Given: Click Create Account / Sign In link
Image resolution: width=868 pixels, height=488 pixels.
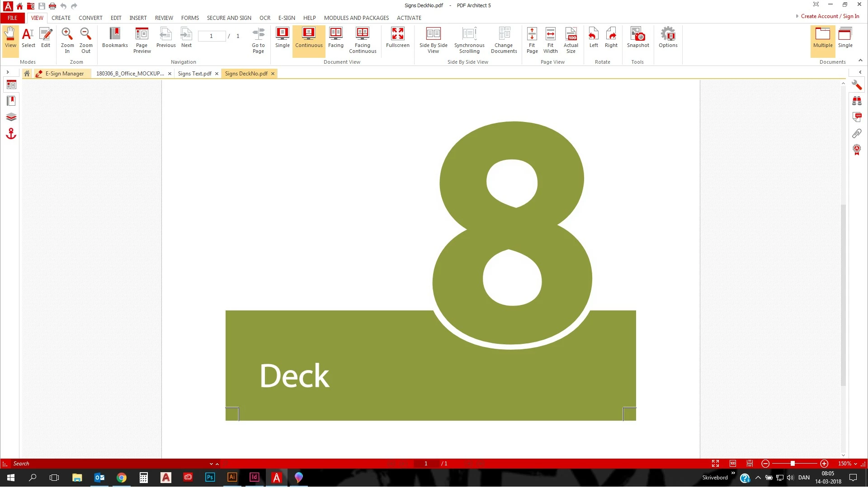Looking at the screenshot, I should coord(830,16).
